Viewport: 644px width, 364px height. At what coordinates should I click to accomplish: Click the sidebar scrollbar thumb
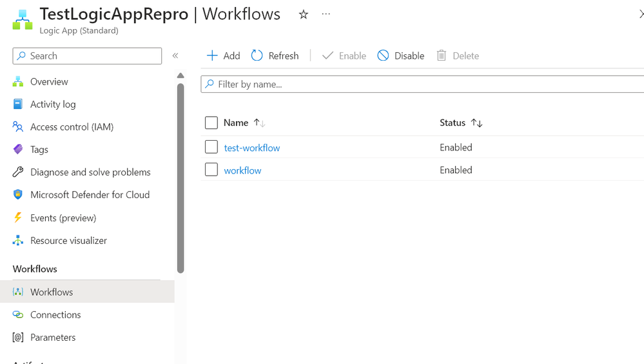(181, 178)
